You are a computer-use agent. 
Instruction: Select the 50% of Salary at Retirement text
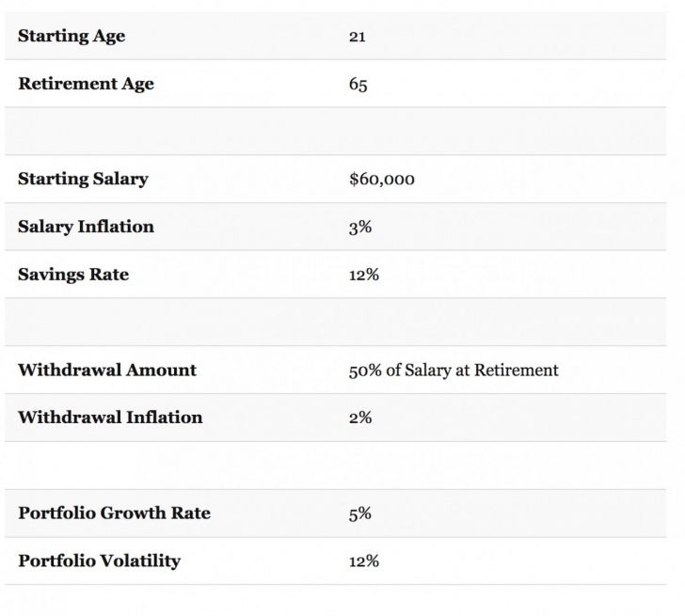(454, 371)
